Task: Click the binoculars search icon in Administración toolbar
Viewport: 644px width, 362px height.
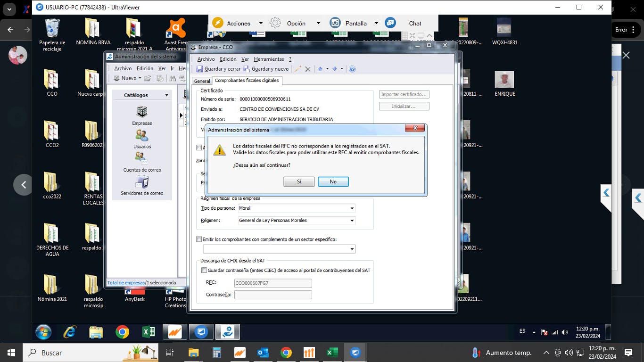Action: pos(173,78)
